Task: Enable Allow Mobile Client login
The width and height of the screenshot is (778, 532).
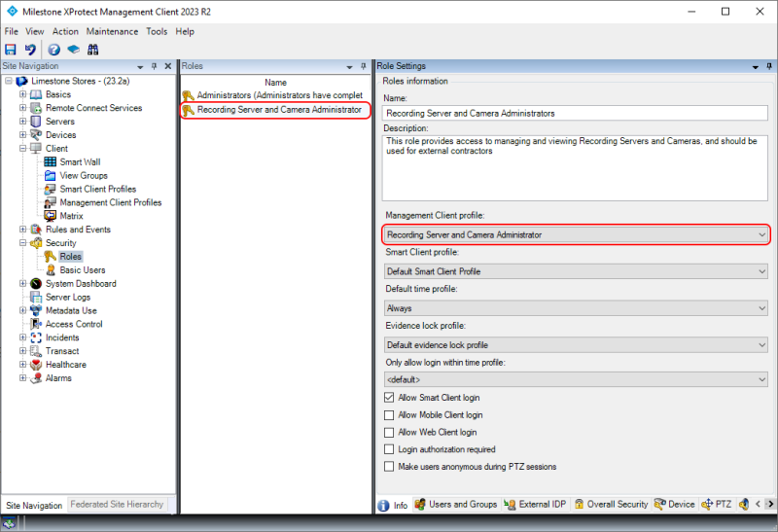Action: click(389, 415)
